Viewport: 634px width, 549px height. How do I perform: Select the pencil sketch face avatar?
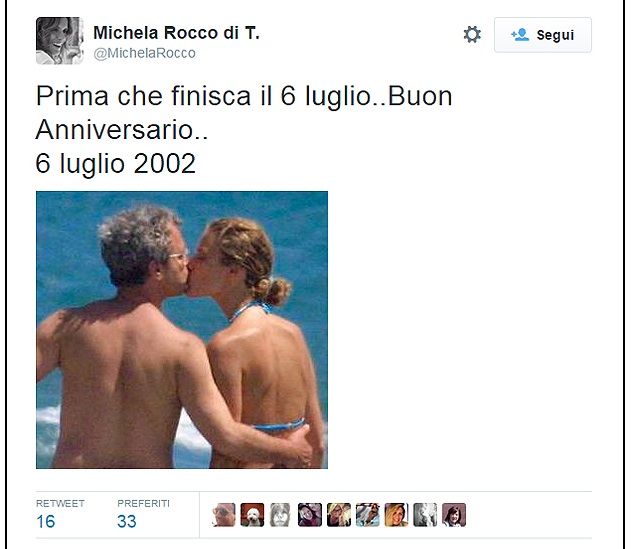click(x=281, y=515)
